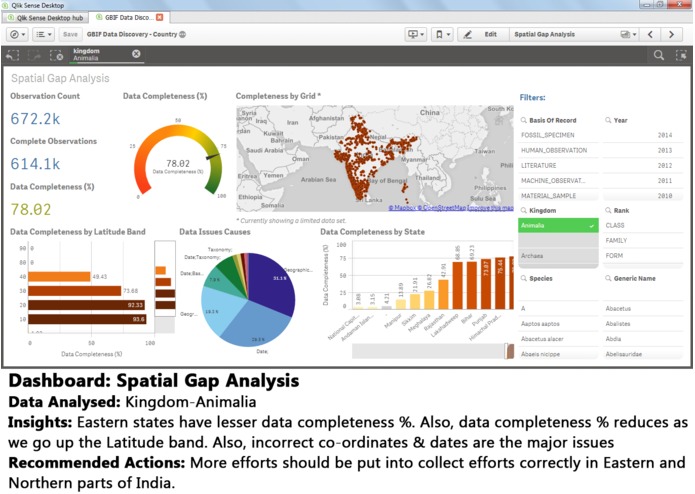Open the kingdom selection chip
Viewport: 695px width, 494px height.
(100, 54)
